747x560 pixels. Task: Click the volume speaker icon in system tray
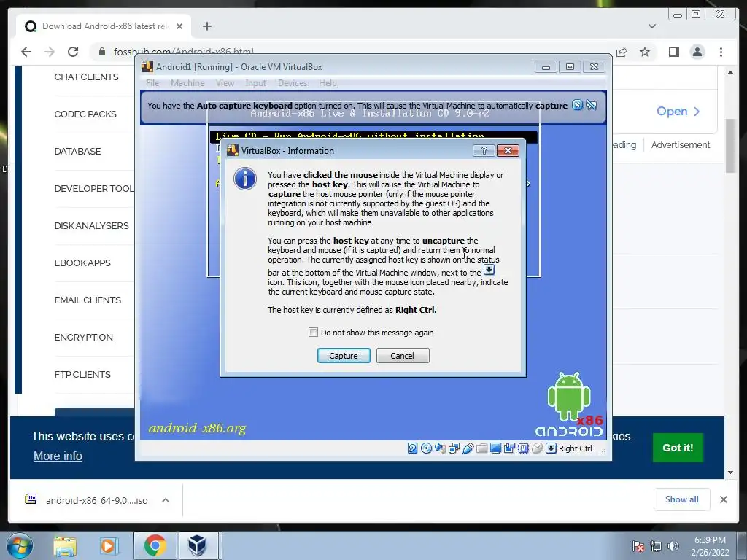click(673, 546)
